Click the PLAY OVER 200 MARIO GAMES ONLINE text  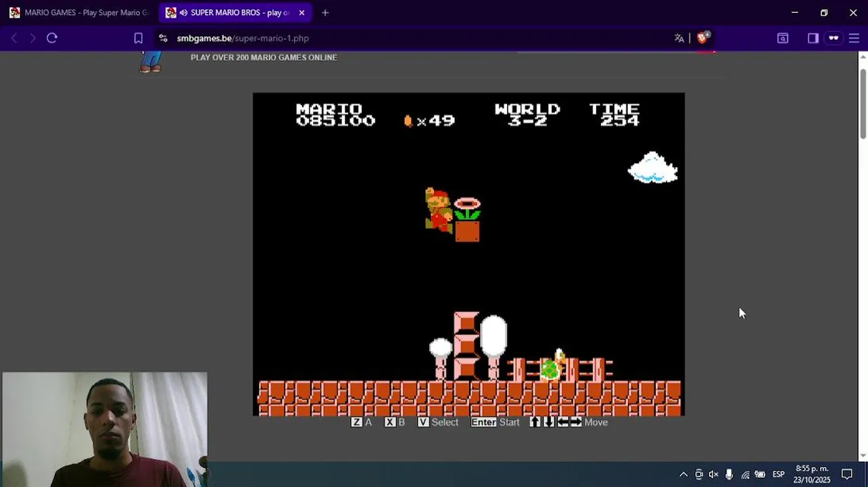tap(264, 57)
